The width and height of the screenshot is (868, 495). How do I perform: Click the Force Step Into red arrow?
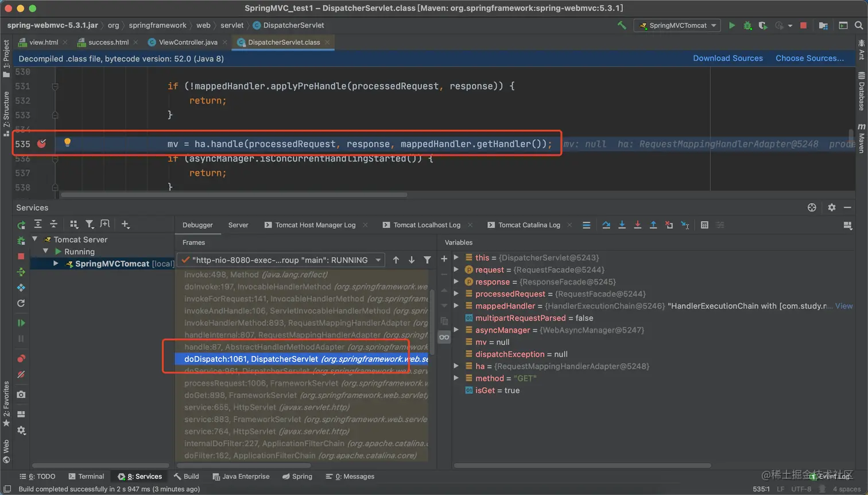click(x=637, y=225)
